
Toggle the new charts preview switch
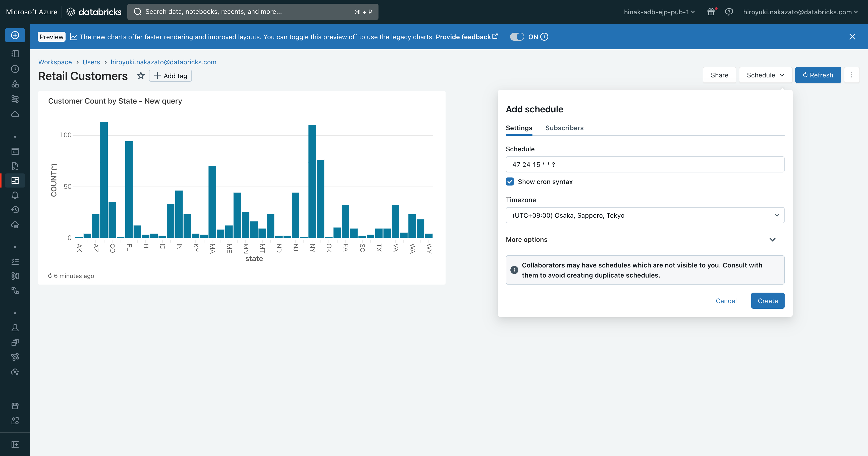[x=517, y=37]
